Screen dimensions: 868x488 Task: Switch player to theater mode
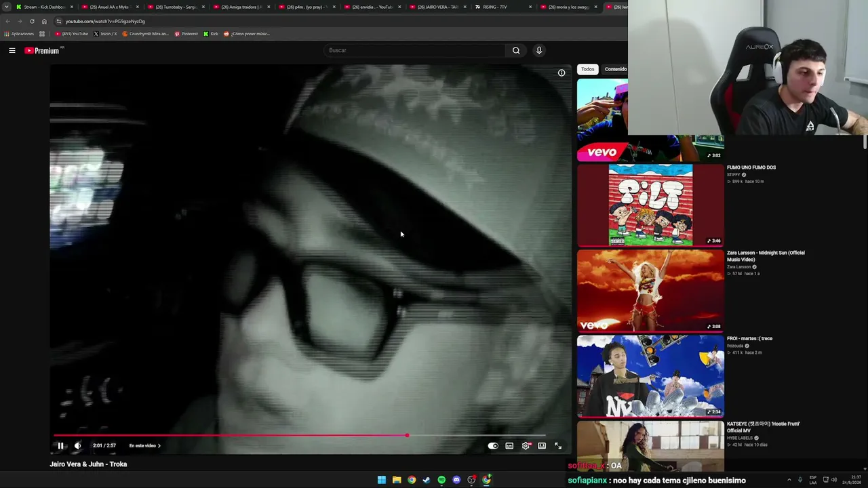[542, 446]
